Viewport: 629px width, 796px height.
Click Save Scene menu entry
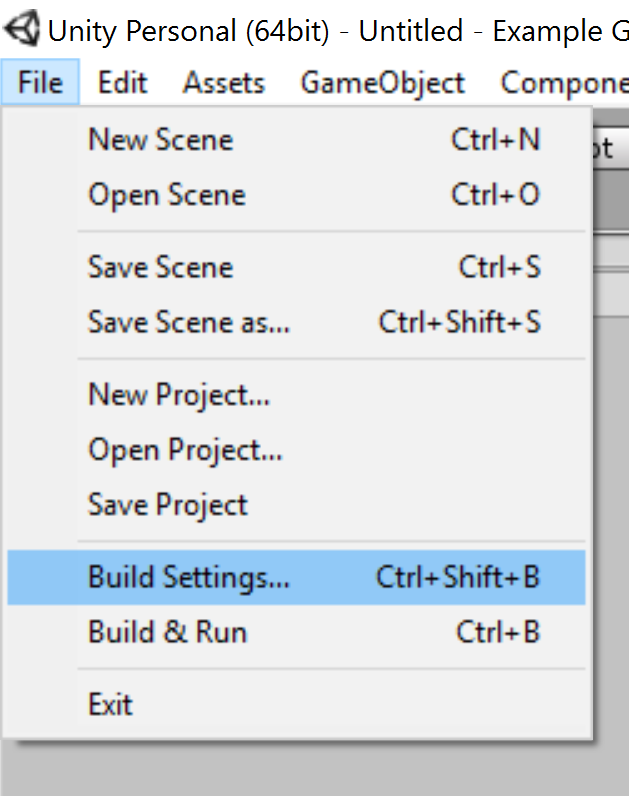160,267
